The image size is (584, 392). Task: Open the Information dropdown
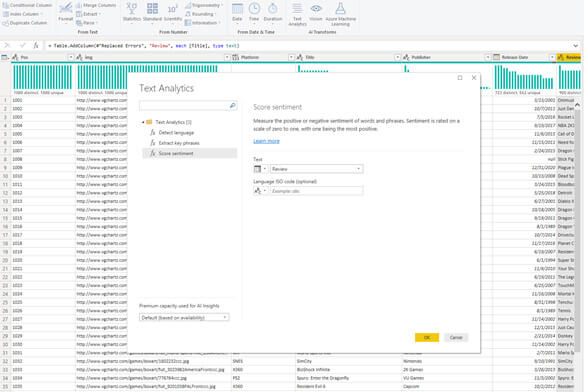pyautogui.click(x=203, y=23)
